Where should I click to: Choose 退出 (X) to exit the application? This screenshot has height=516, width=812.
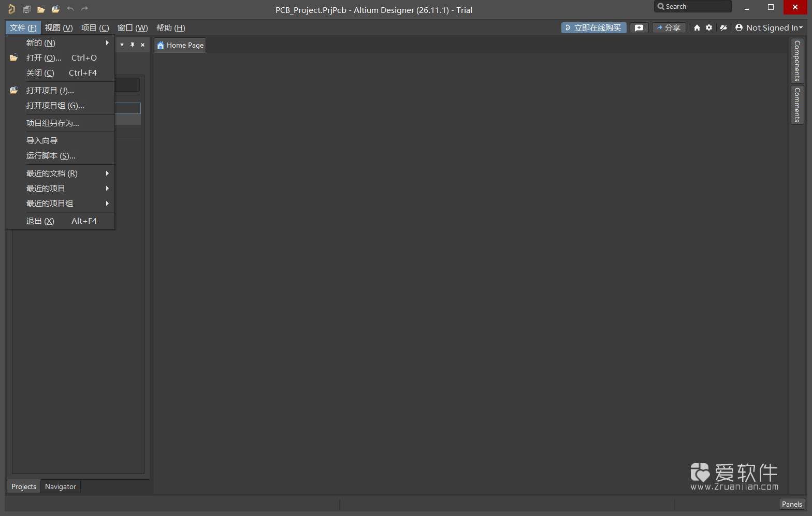click(x=60, y=221)
